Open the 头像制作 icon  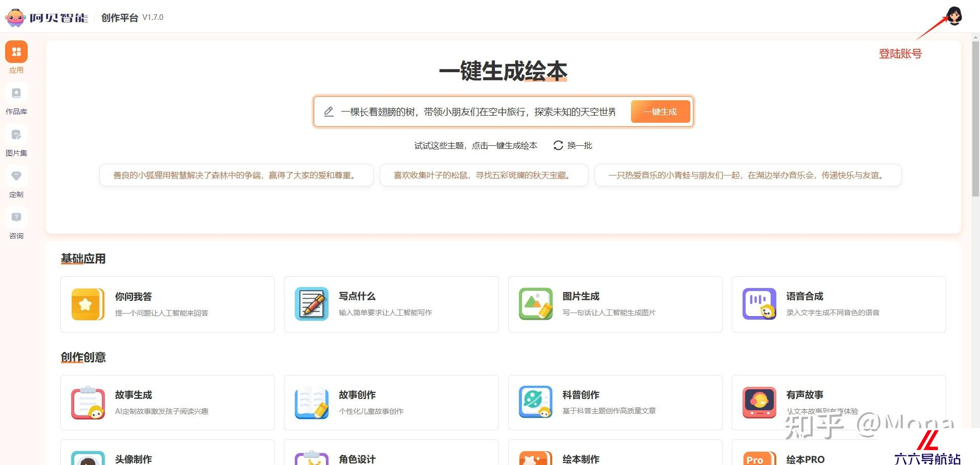point(88,458)
